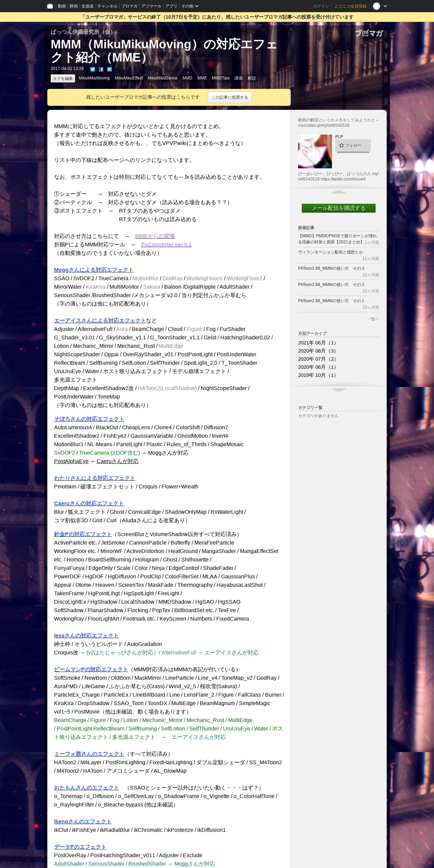This screenshot has height=868, width=434.
Task: Open 針金Pの対応エフェクト link
Action: (83, 534)
